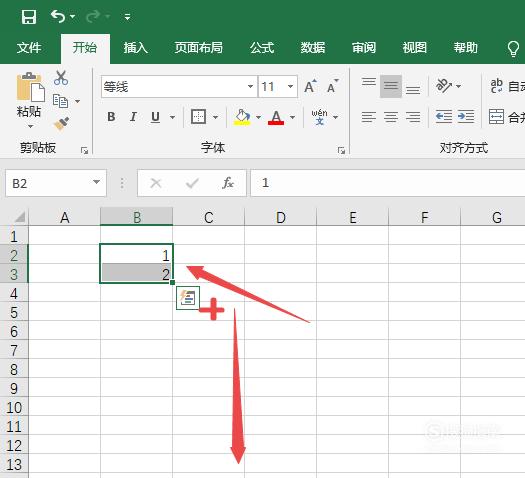Image resolution: width=525 pixels, height=478 pixels.
Task: Open phonetic guide dropdown arrow
Action: pos(335,117)
